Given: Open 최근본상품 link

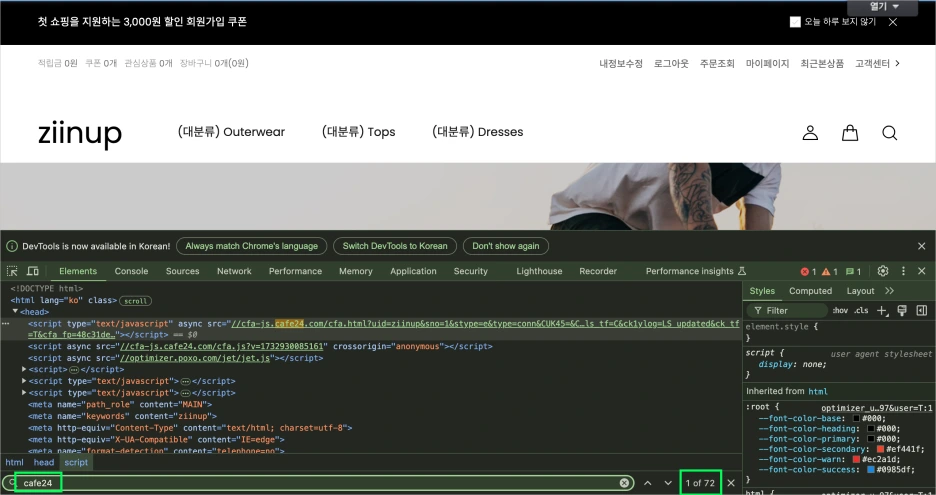Looking at the screenshot, I should click(822, 63).
